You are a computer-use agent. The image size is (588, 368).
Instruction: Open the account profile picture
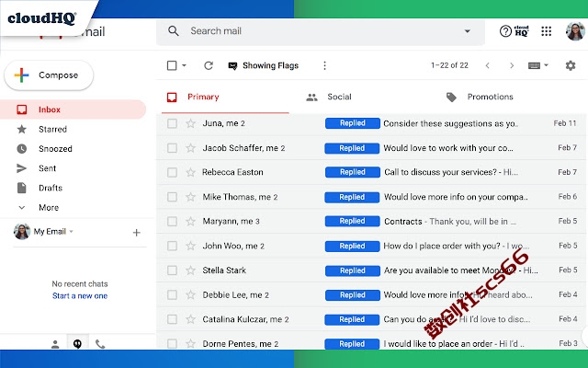tap(575, 31)
